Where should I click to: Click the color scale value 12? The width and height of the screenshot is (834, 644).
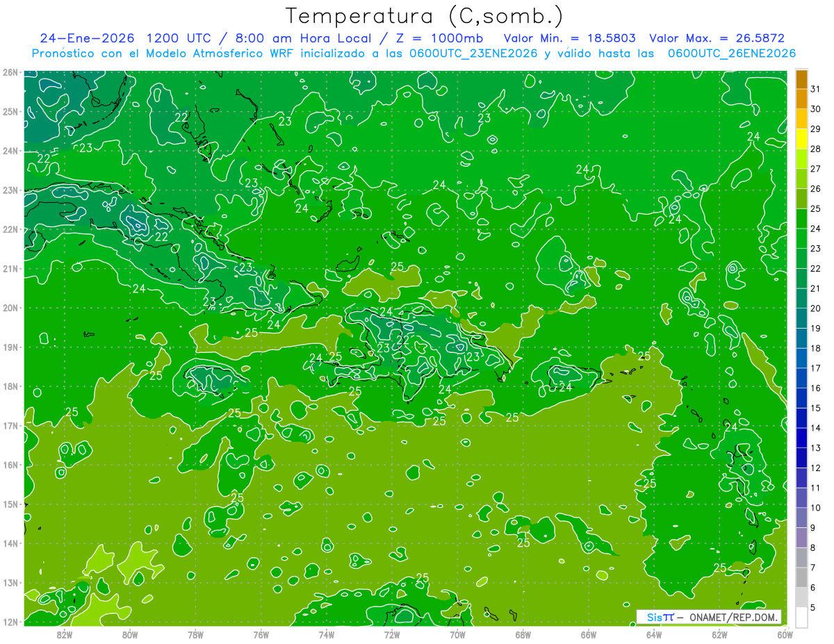[816, 468]
